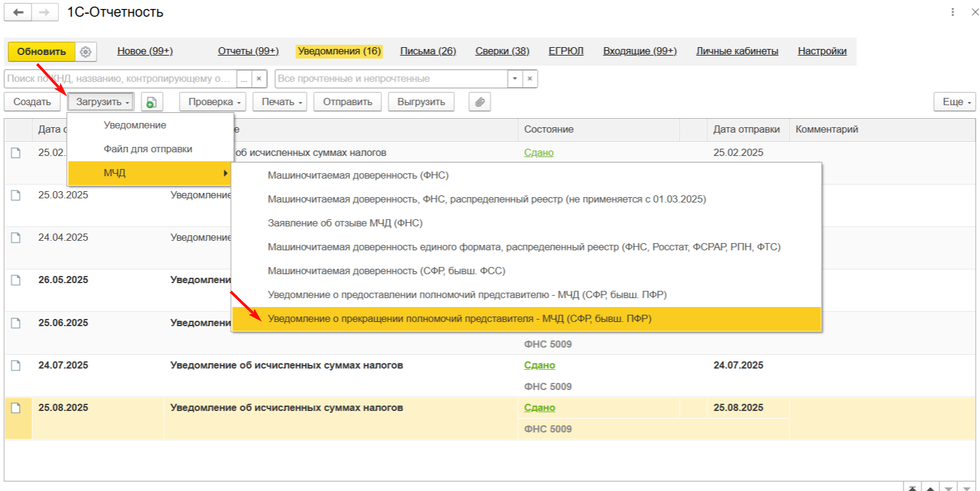Viewport: 980px width, 491px height.
Task: Click the Обновить button
Action: 41,52
